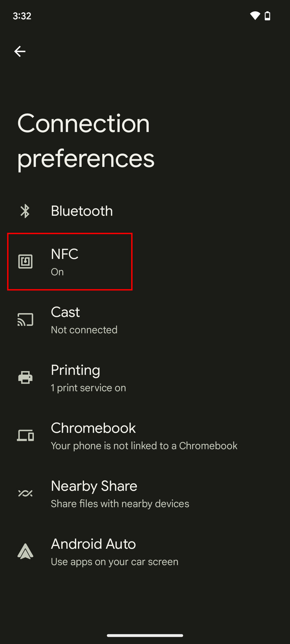Viewport: 290px width, 644px height.
Task: Tap the Cast screen icon
Action: click(25, 320)
